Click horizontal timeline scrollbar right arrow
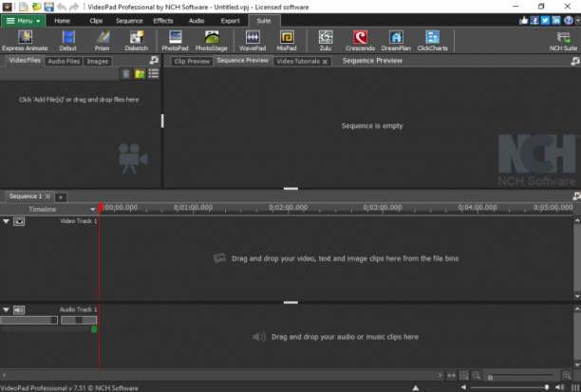581x392 pixels. (x=440, y=375)
